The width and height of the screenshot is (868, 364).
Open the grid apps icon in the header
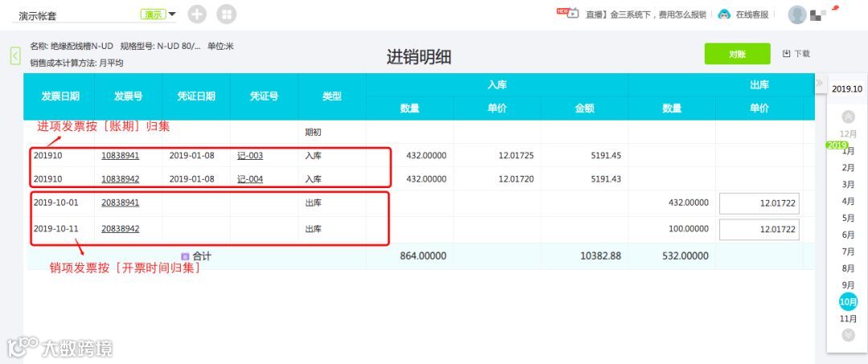pyautogui.click(x=227, y=14)
